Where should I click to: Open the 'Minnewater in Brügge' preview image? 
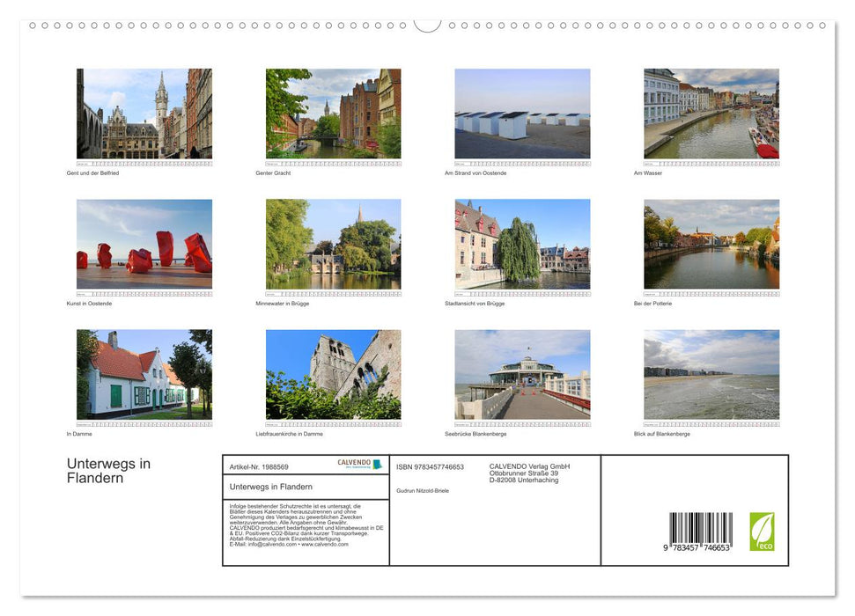pyautogui.click(x=333, y=244)
